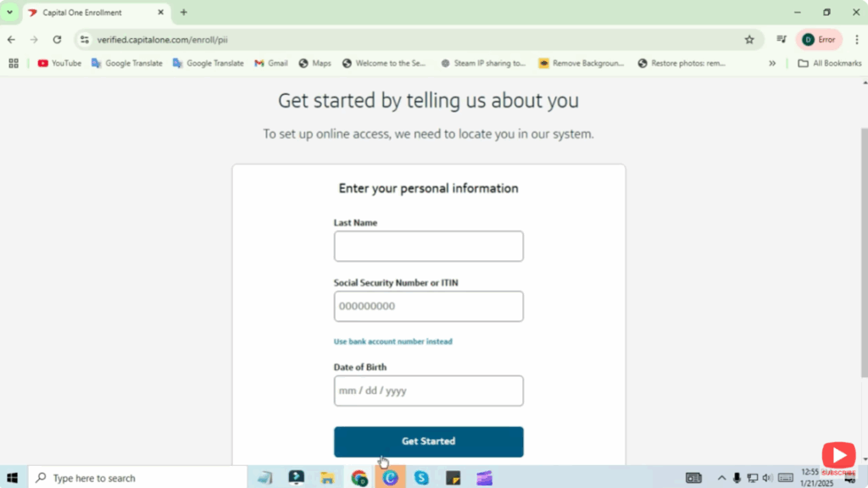Open the Remove Background bookmark

[581, 63]
